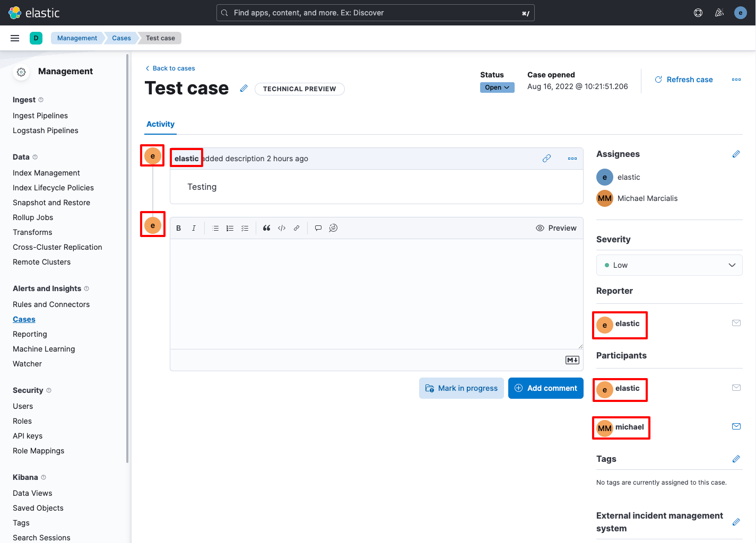Viewport: 756px width, 543px height.
Task: Click Mark in progress button
Action: coord(462,388)
